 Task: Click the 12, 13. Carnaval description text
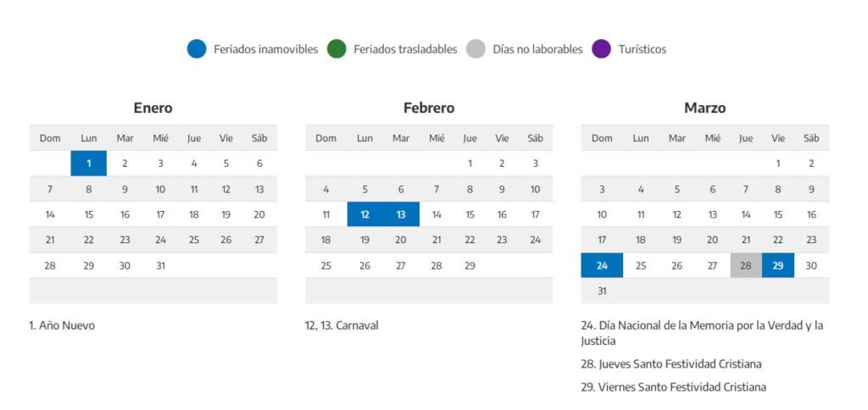342,324
